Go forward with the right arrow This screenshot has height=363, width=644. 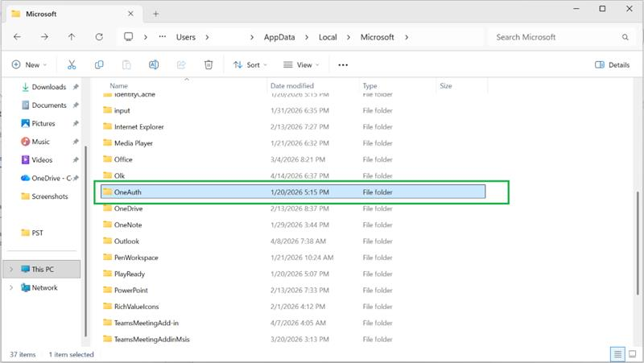point(44,37)
